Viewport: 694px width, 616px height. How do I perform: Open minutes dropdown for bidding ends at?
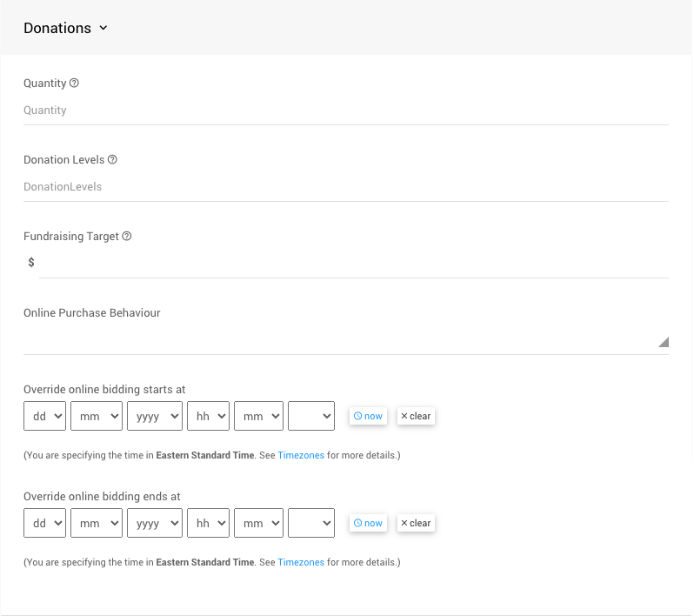[258, 523]
